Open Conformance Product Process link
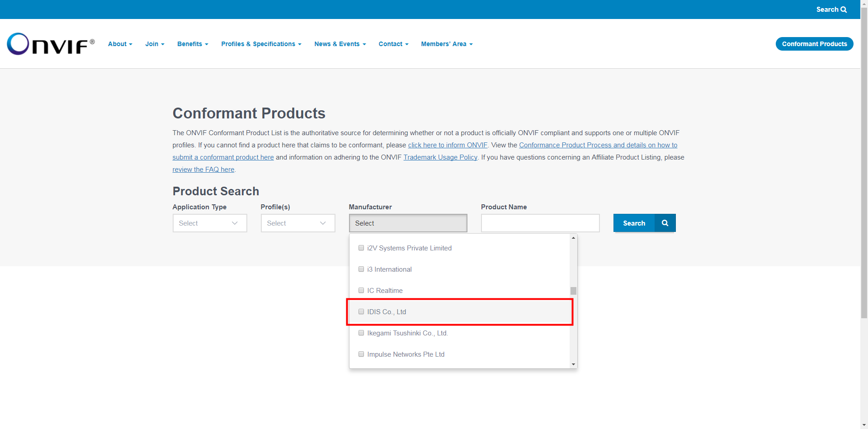Screen dimensions: 868x429 point(598,145)
